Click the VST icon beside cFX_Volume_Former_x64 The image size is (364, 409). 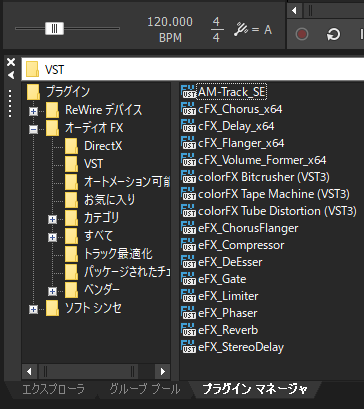pos(188,160)
